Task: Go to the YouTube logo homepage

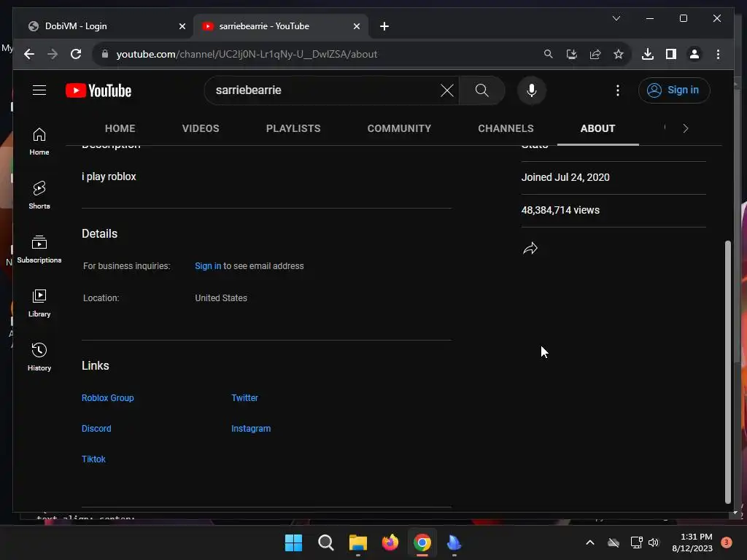Action: tap(98, 90)
